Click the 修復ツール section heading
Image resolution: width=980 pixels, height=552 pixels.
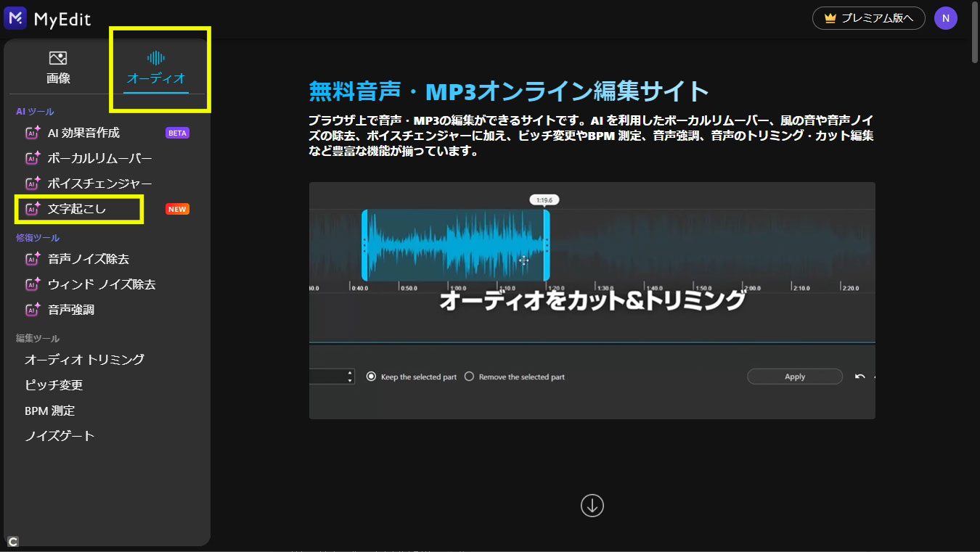[x=38, y=238]
